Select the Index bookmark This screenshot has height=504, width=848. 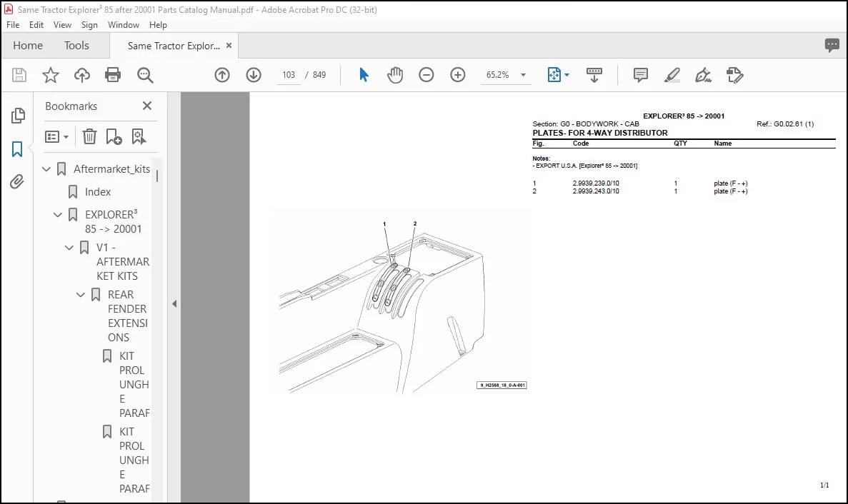point(97,192)
